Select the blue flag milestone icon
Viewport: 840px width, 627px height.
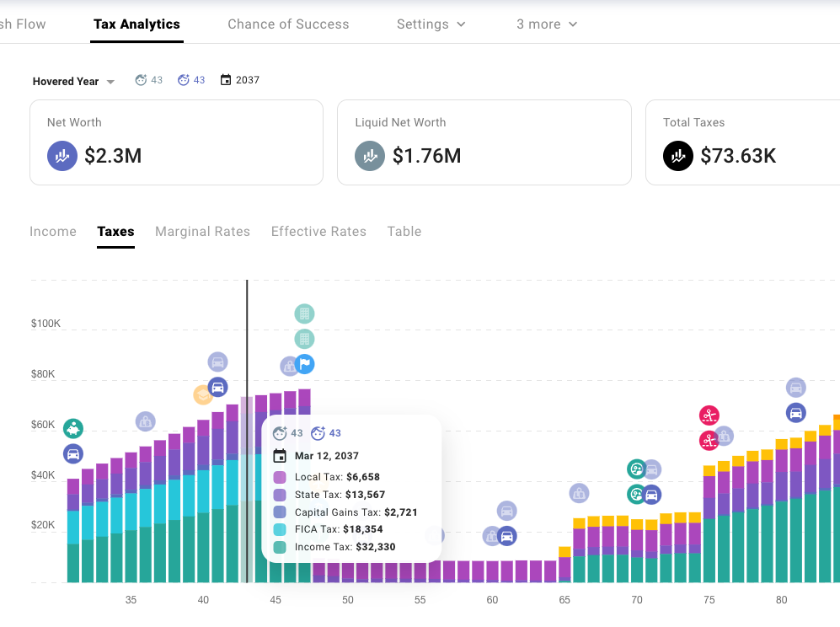pos(302,364)
